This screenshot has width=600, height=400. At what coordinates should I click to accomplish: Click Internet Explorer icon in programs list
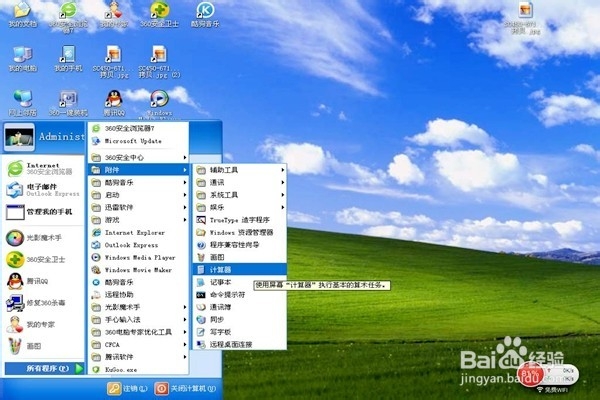[x=96, y=232]
